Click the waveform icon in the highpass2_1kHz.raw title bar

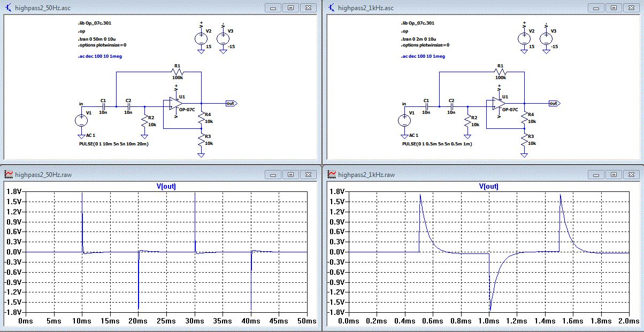pyautogui.click(x=332, y=174)
